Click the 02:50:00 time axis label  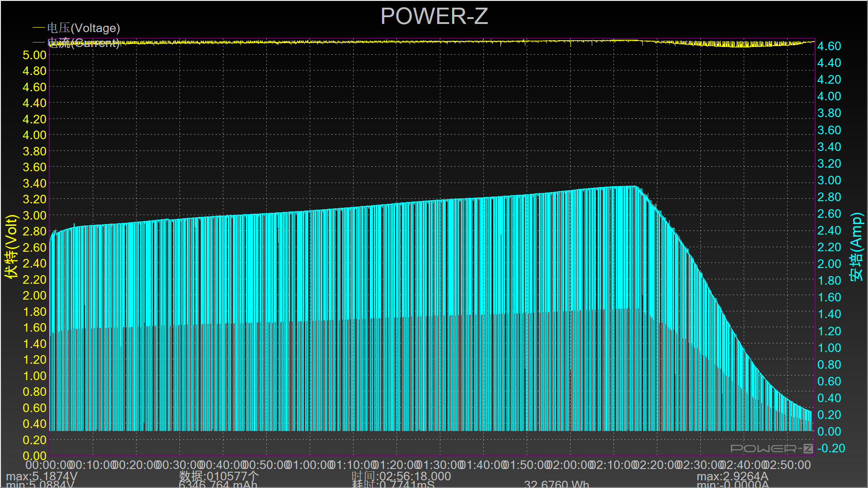[788, 465]
